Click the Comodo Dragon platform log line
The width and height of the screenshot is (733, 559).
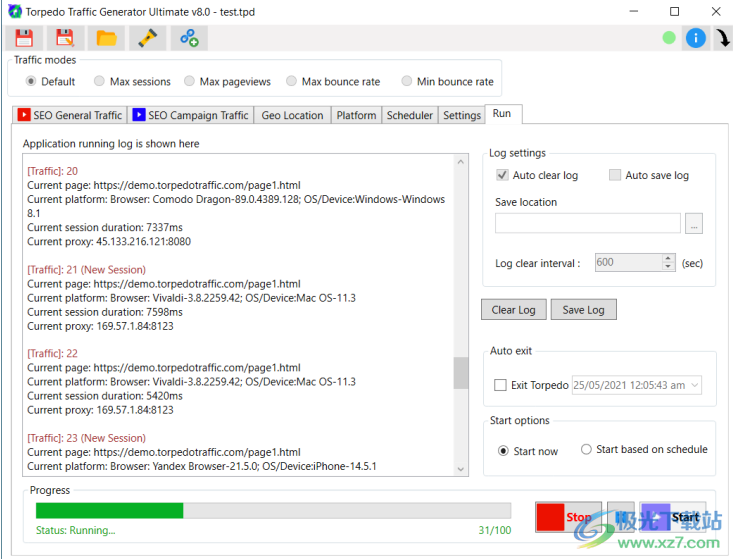click(236, 206)
